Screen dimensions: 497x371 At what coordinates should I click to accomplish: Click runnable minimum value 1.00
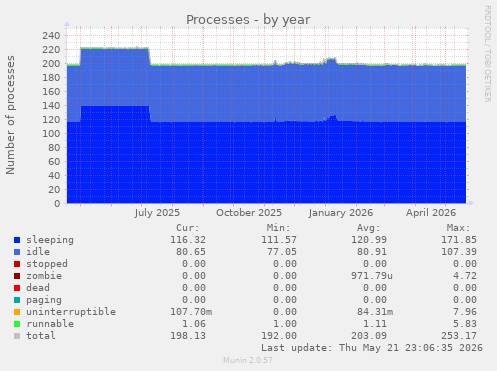tap(285, 324)
